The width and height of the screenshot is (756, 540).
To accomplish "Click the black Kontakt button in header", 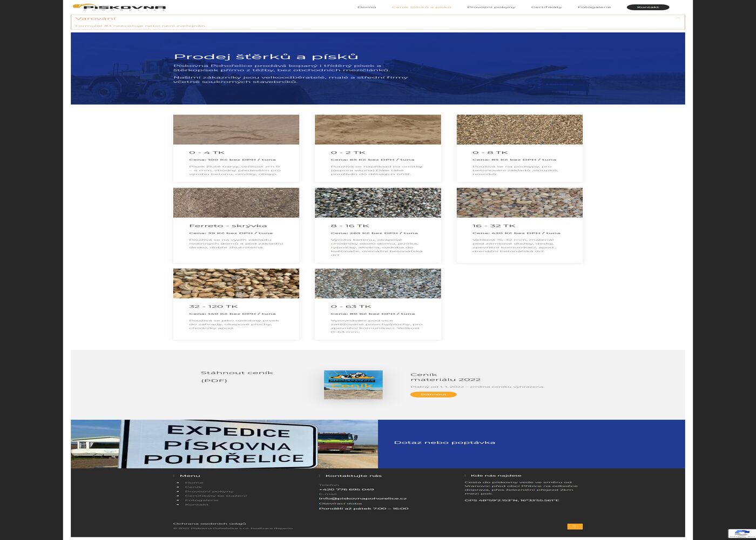I will (x=648, y=7).
